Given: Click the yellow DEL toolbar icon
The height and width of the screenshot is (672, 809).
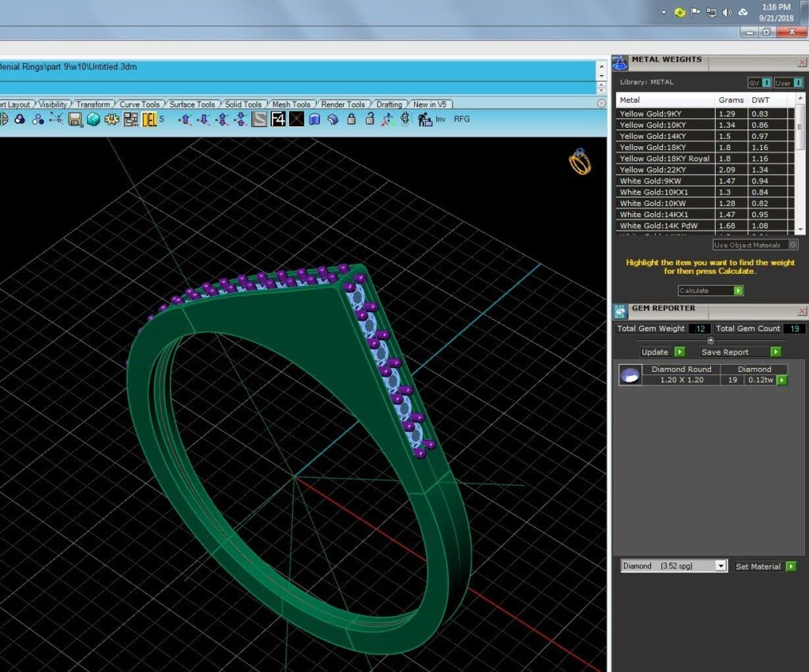Looking at the screenshot, I should tap(149, 120).
